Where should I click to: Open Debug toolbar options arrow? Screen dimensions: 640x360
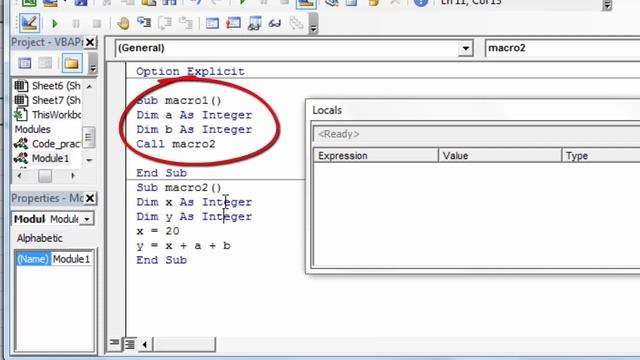click(313, 24)
